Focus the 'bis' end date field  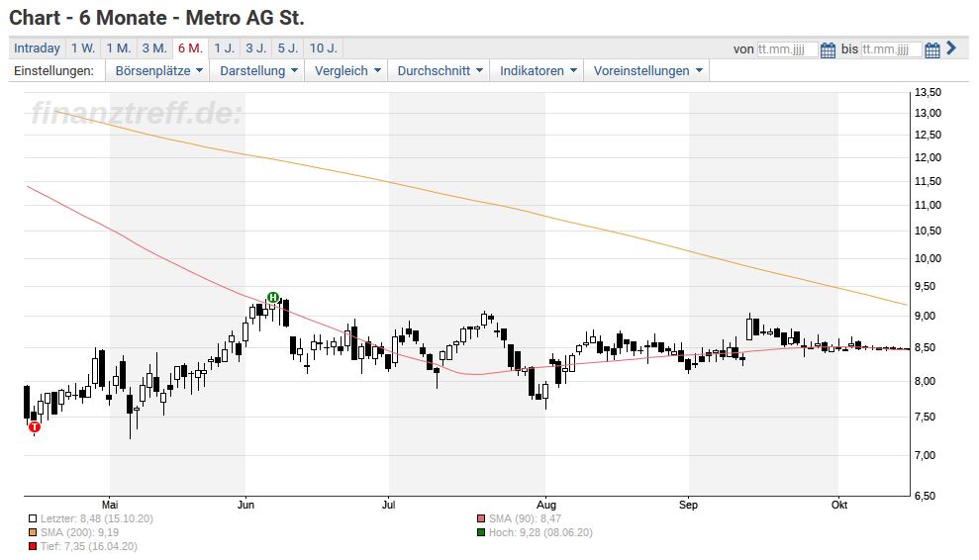892,49
